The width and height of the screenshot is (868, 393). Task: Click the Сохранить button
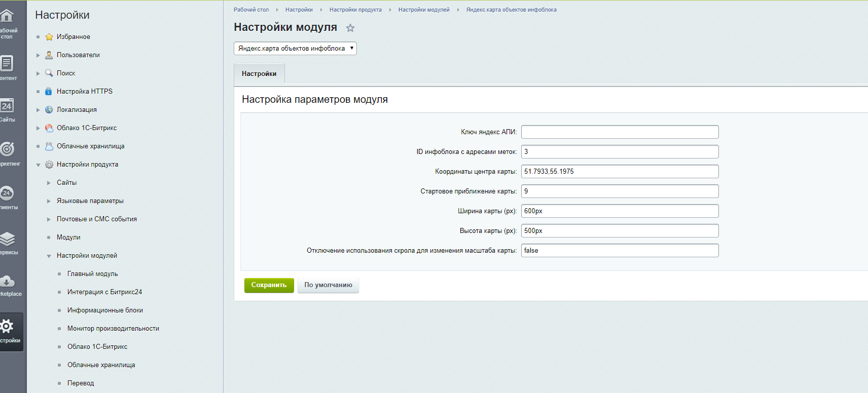[269, 285]
